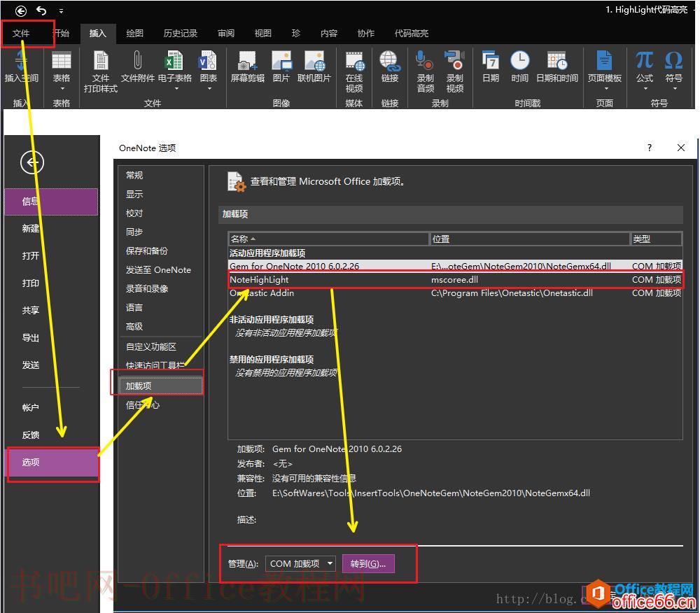Select 反馈 in backstage menu
This screenshot has height=613, width=700.
click(x=30, y=435)
